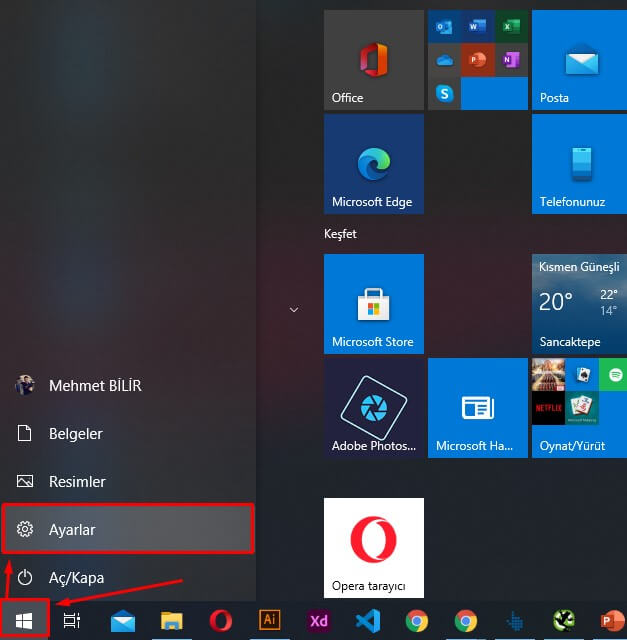Launch Adobe XD from the taskbar
The image size is (627, 640).
(x=319, y=621)
